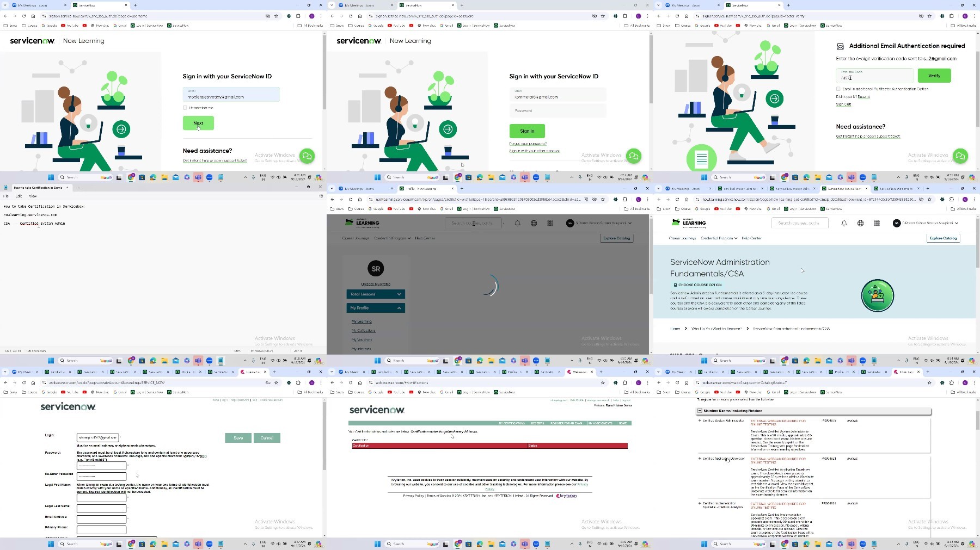Viewport: 980px width, 550px height.
Task: Click the Kryterion logo in the certifications footer
Action: click(x=567, y=496)
